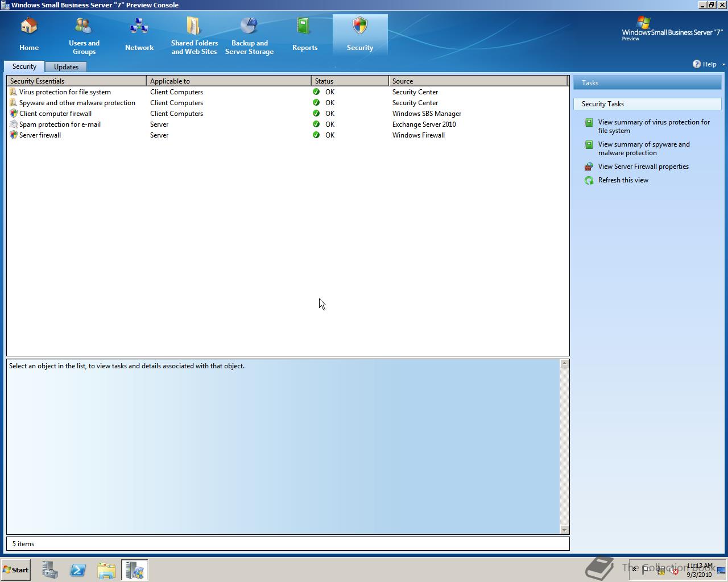Click Windows SBS Manager source cell
The image size is (728, 582).
[427, 114]
